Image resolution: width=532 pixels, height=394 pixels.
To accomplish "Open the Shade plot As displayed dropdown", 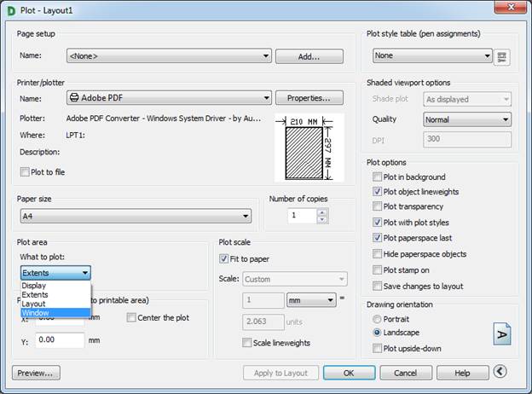I will coord(467,100).
